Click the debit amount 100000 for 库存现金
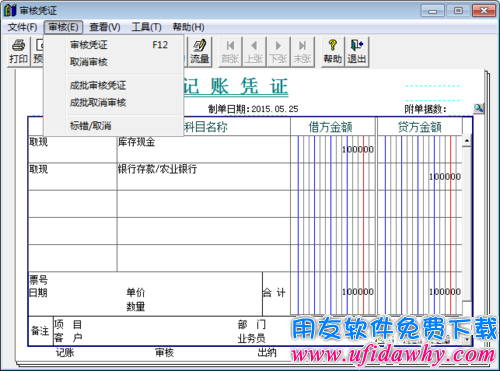The image size is (500, 371). pyautogui.click(x=358, y=150)
